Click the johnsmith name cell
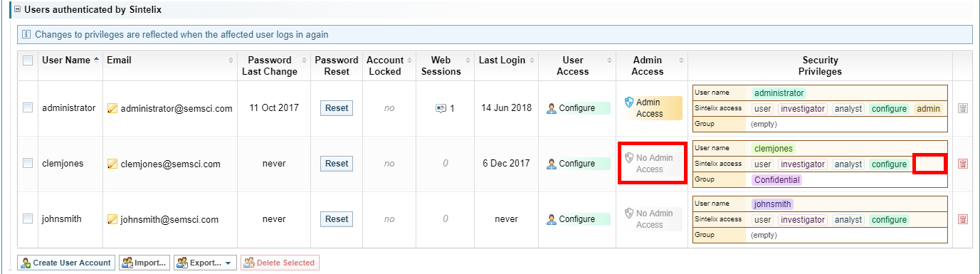This screenshot has width=980, height=274. coord(63,219)
